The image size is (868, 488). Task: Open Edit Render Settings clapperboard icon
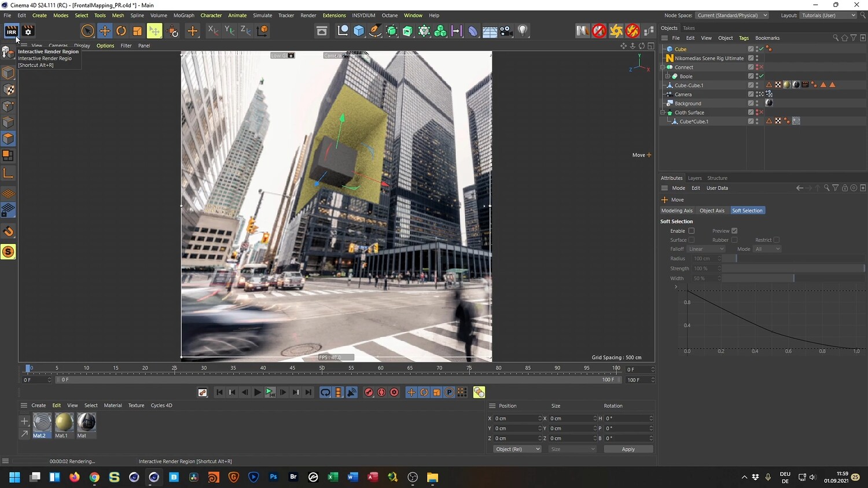tap(28, 31)
